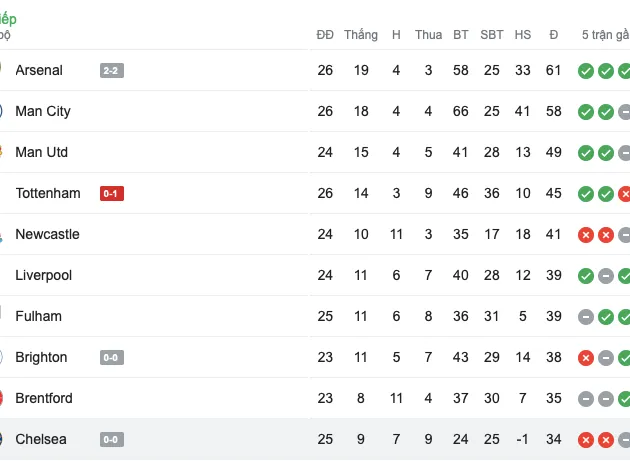Open Chelsea's 0-0 match score badge
This screenshot has height=461, width=630.
click(x=112, y=440)
